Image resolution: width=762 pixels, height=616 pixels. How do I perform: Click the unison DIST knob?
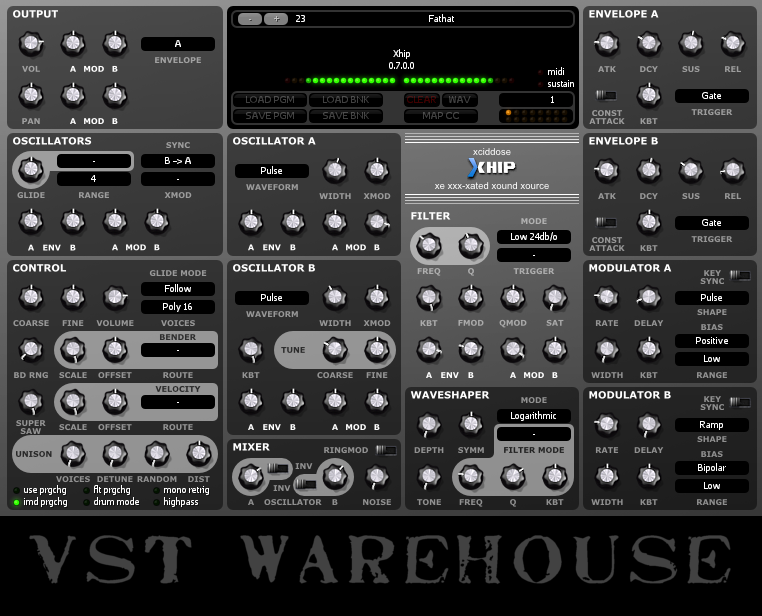click(x=199, y=454)
